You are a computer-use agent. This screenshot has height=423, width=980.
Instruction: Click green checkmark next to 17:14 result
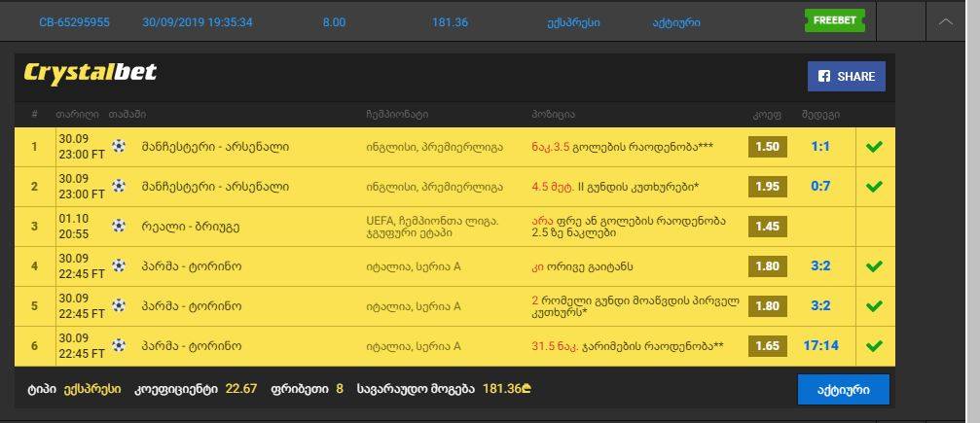pos(874,345)
